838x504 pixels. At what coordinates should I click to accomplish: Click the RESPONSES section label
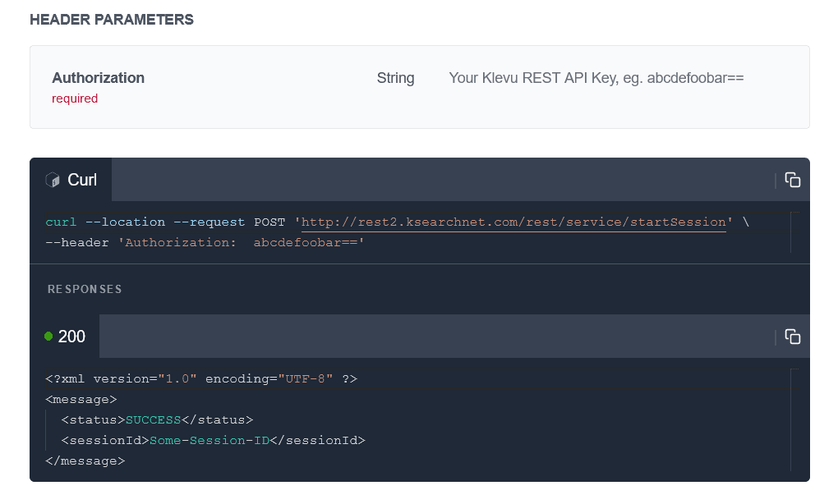tap(85, 290)
